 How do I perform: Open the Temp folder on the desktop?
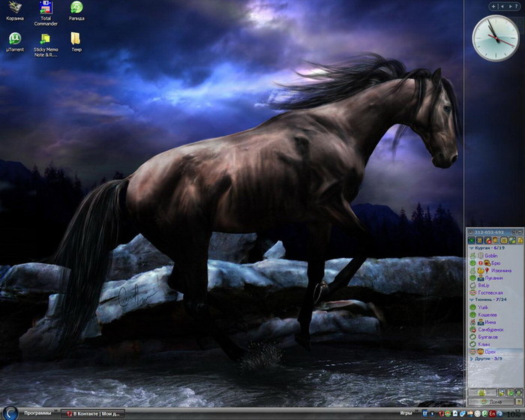tap(76, 42)
